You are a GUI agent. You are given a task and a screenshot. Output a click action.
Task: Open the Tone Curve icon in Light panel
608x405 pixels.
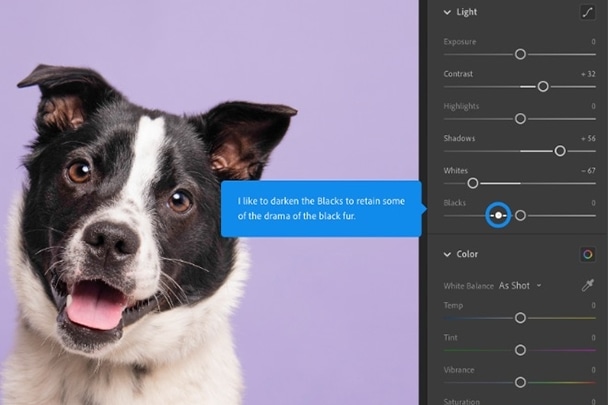pyautogui.click(x=587, y=12)
